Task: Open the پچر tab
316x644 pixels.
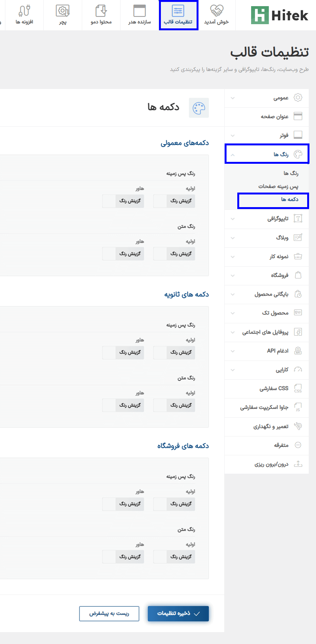Action: coord(63,15)
